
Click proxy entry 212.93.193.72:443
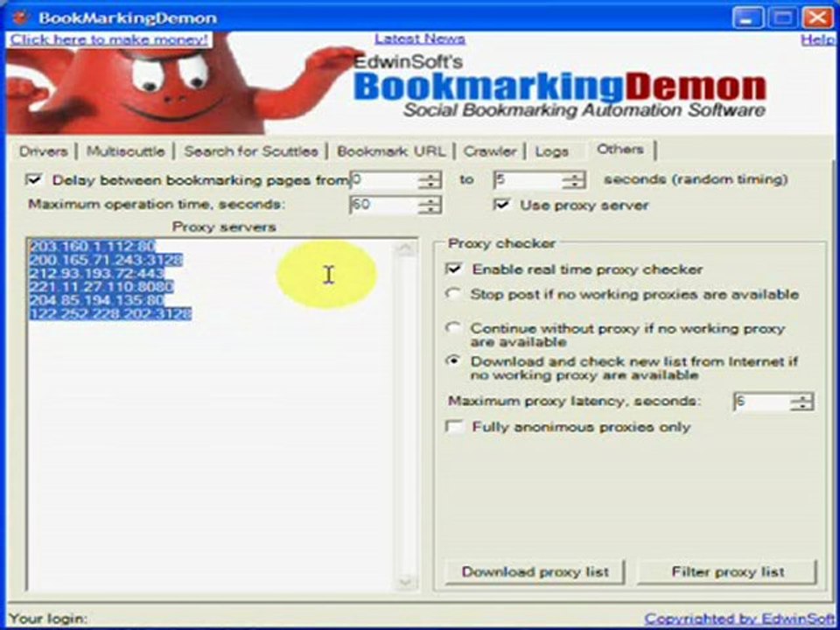(x=96, y=274)
